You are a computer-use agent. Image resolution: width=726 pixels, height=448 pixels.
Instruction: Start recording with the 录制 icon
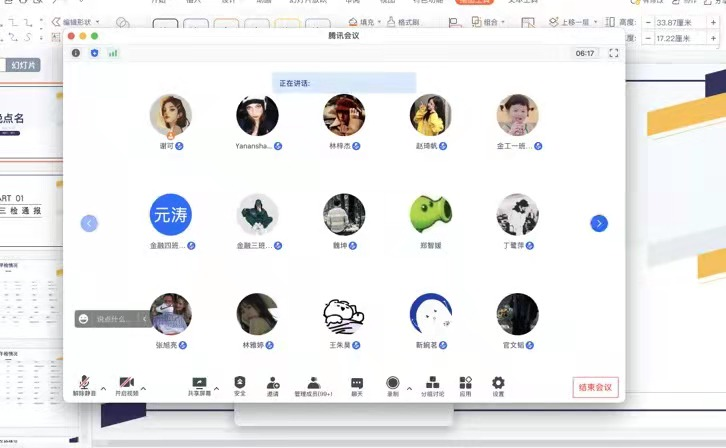click(x=393, y=383)
